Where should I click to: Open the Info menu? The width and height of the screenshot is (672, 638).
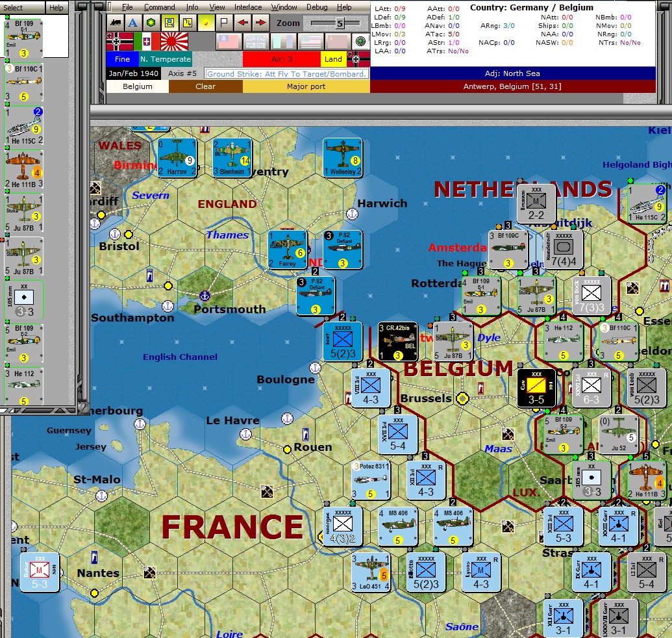coord(192,7)
